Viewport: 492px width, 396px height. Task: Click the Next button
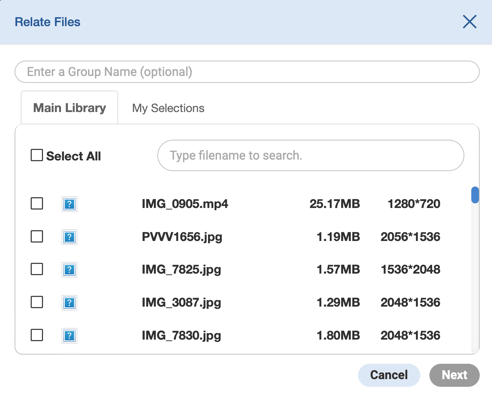click(x=454, y=375)
